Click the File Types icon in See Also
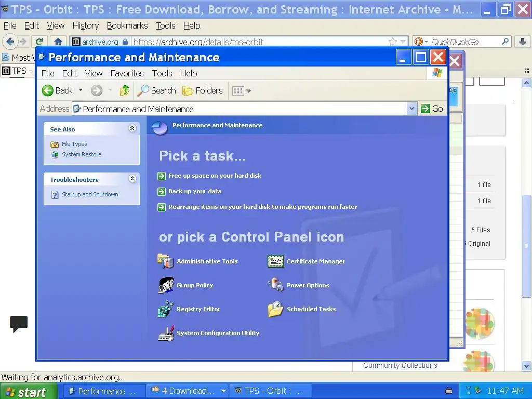This screenshot has width=532, height=399. [55, 144]
